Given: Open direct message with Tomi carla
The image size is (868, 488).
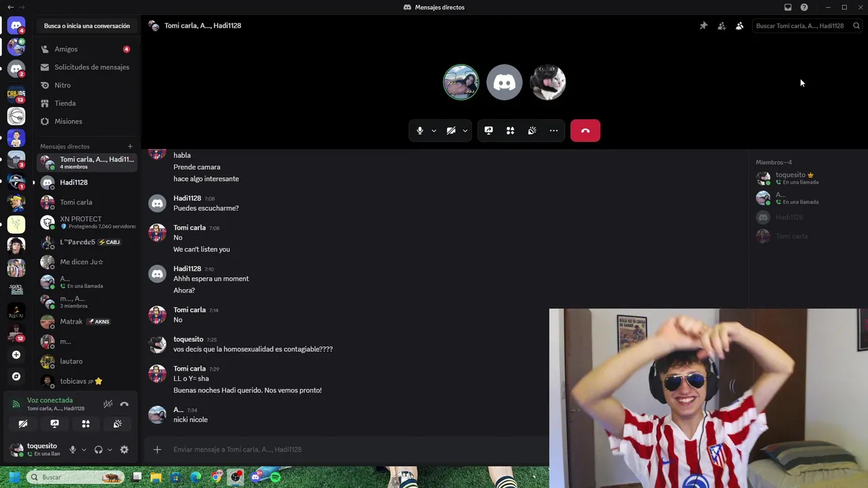Looking at the screenshot, I should pos(87,202).
